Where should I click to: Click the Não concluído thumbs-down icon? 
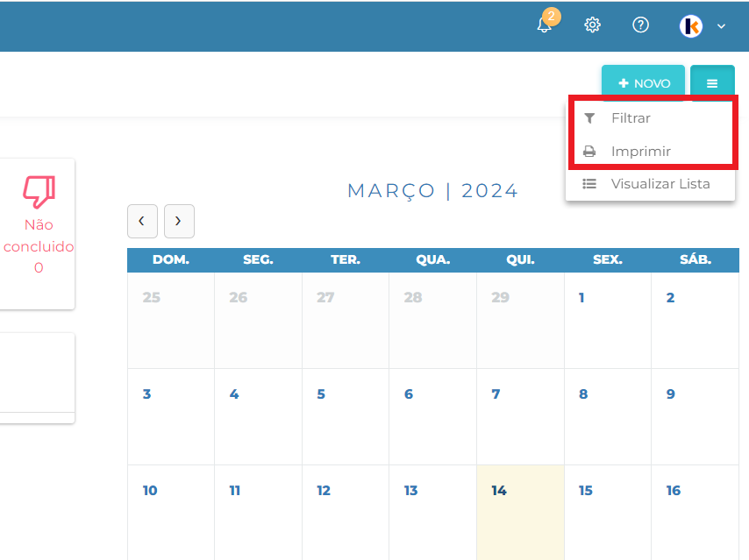coord(39,192)
